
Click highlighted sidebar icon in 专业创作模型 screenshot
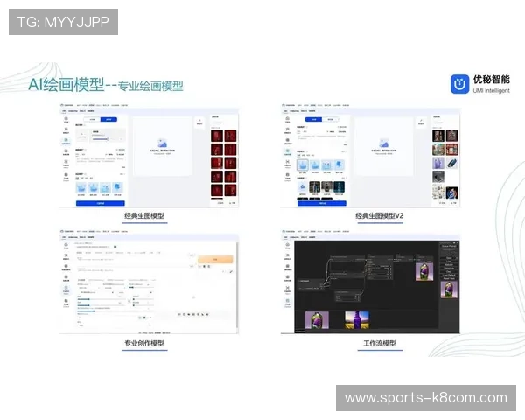pyautogui.click(x=66, y=289)
